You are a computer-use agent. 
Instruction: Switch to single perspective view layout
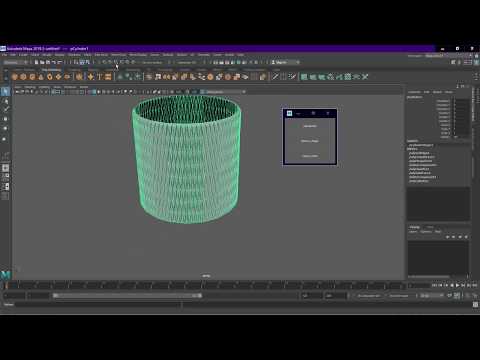(5, 168)
